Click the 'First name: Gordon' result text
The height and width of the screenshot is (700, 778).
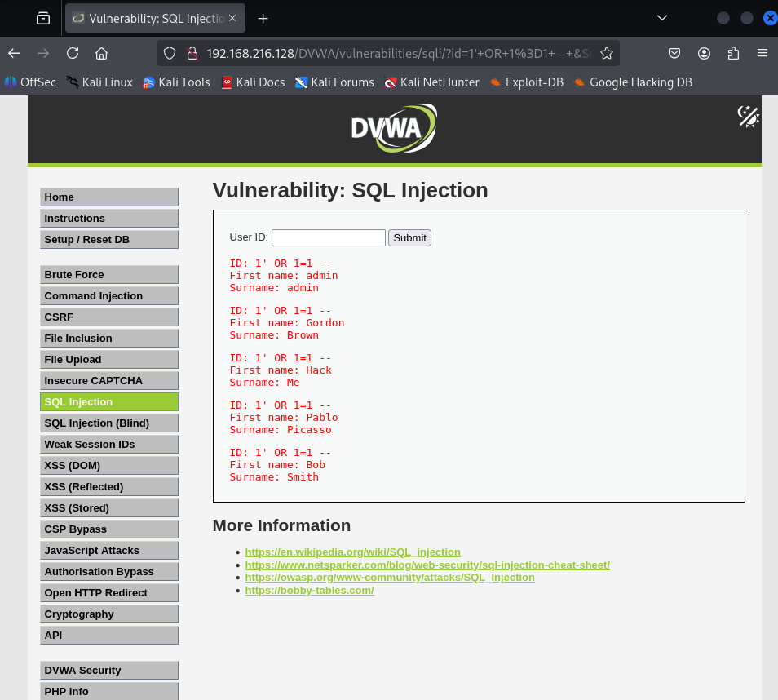287,323
